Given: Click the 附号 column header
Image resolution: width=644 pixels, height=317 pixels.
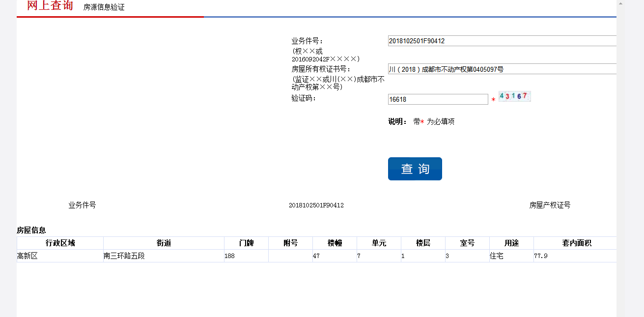Looking at the screenshot, I should (x=290, y=243).
